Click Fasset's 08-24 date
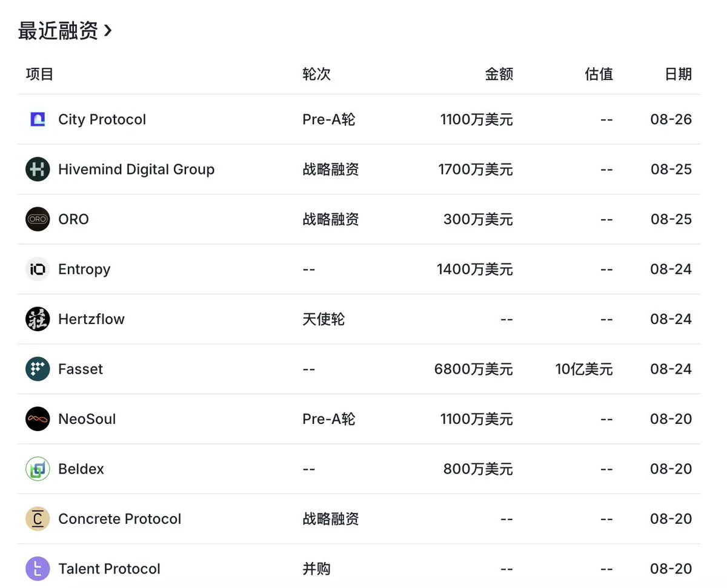The width and height of the screenshot is (727, 588). pyautogui.click(x=671, y=369)
